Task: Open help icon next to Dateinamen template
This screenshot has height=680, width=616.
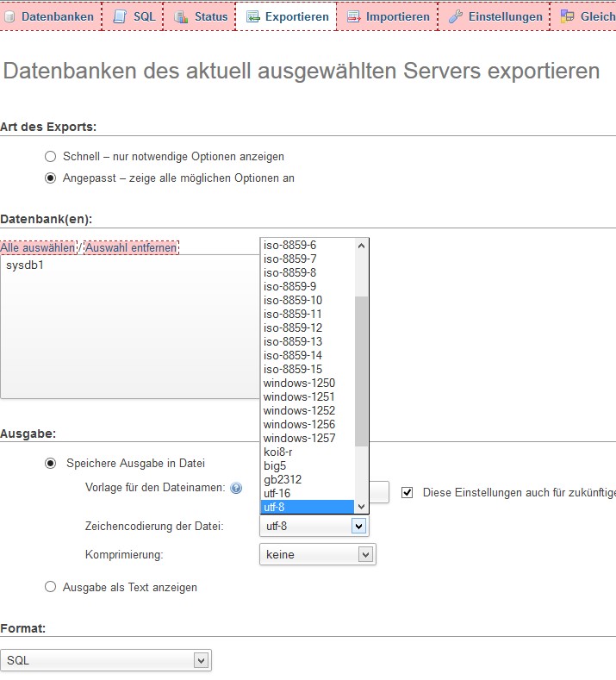Action: (x=236, y=489)
